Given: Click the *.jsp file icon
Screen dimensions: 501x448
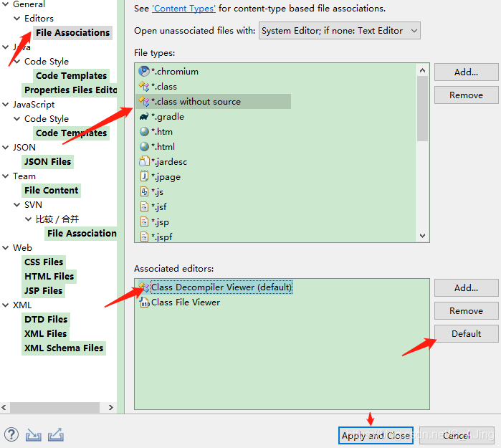Looking at the screenshot, I should [144, 221].
